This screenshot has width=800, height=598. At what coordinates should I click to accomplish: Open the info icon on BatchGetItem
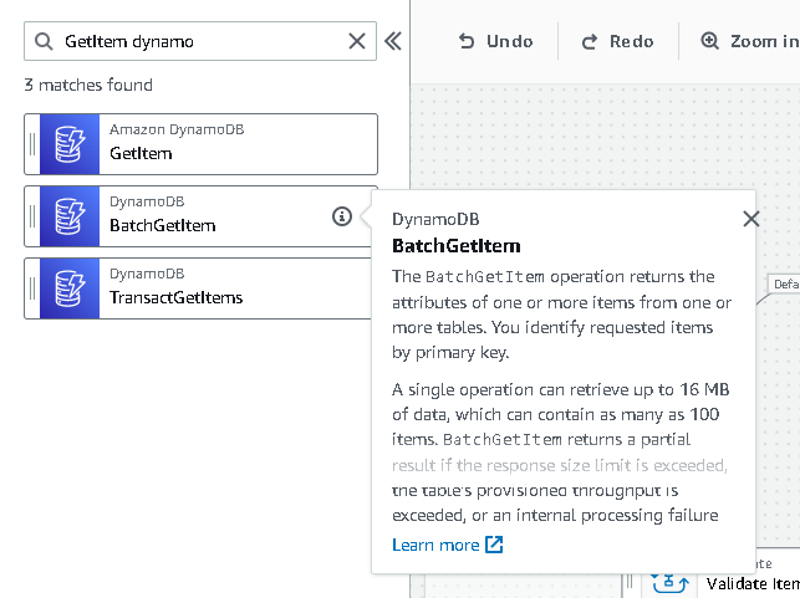coord(342,216)
